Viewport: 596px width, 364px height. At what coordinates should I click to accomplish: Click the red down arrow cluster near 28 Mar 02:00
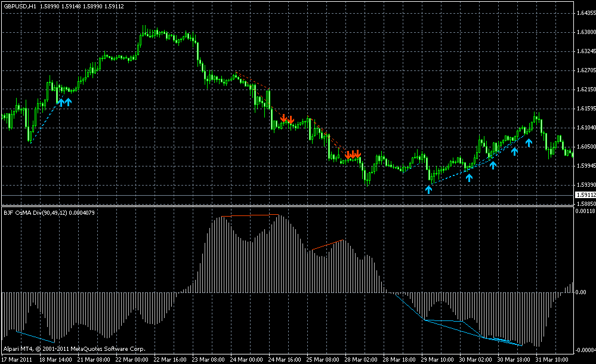click(x=353, y=155)
